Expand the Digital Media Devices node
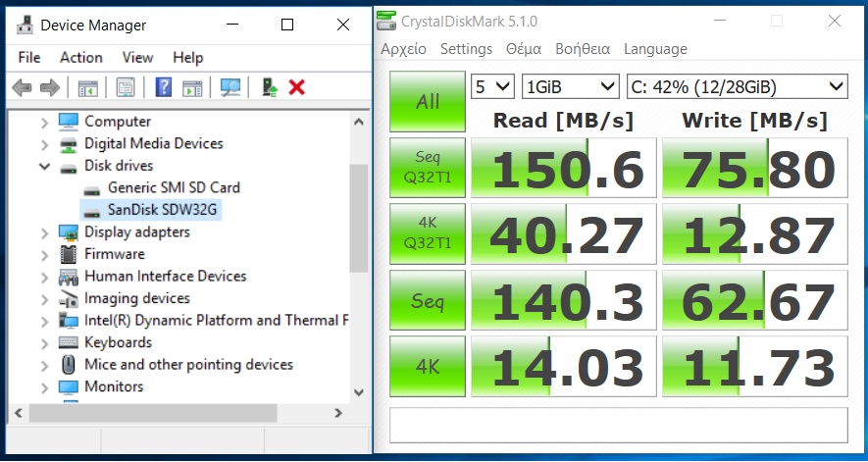 pos(45,144)
